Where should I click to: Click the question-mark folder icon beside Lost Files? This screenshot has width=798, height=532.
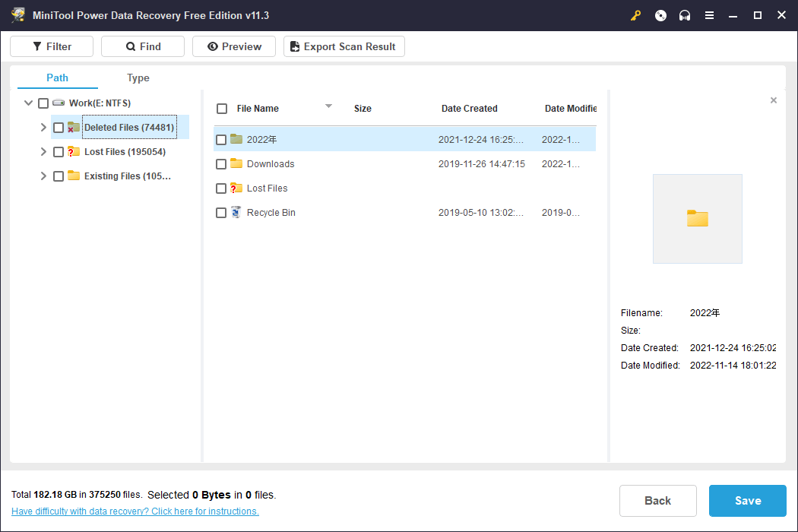coord(74,151)
